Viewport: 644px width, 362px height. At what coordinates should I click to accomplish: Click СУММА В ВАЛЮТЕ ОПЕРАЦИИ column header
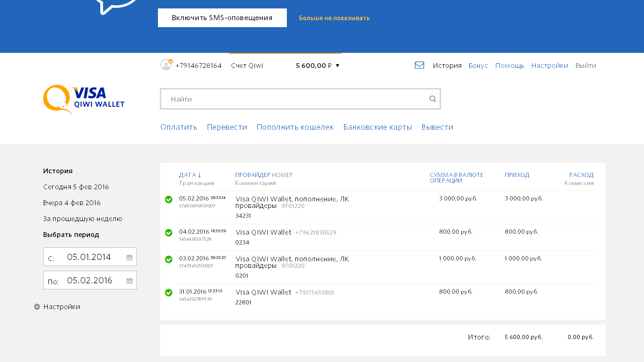point(457,177)
